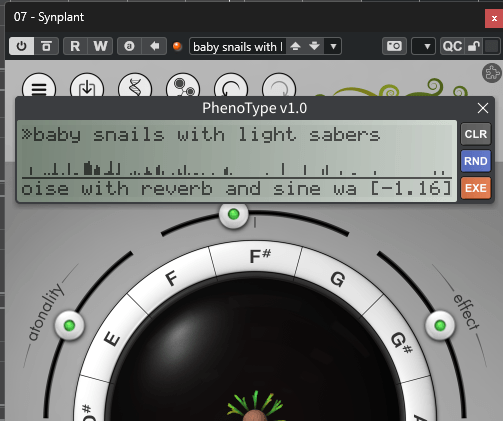Click the atonality slider knob
The width and height of the screenshot is (503, 421).
(69, 325)
